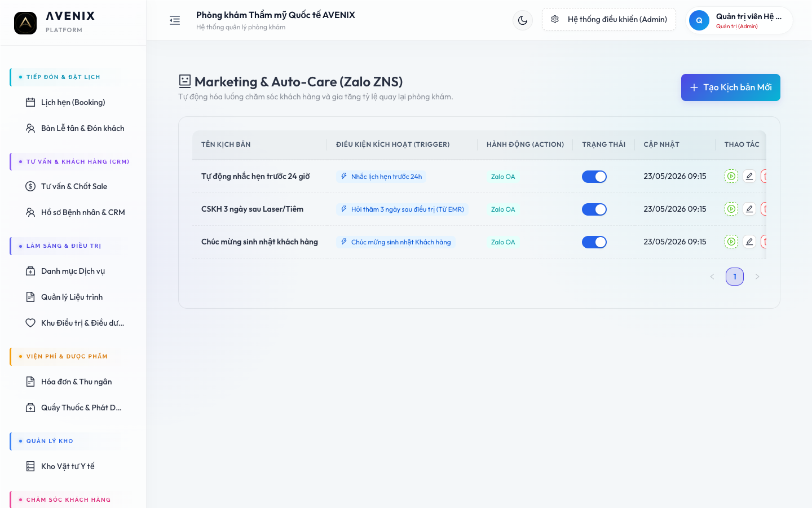This screenshot has height=508, width=812.
Task: Delete Tự động nhắc hẹn trước 24 giờ
Action: click(764, 176)
